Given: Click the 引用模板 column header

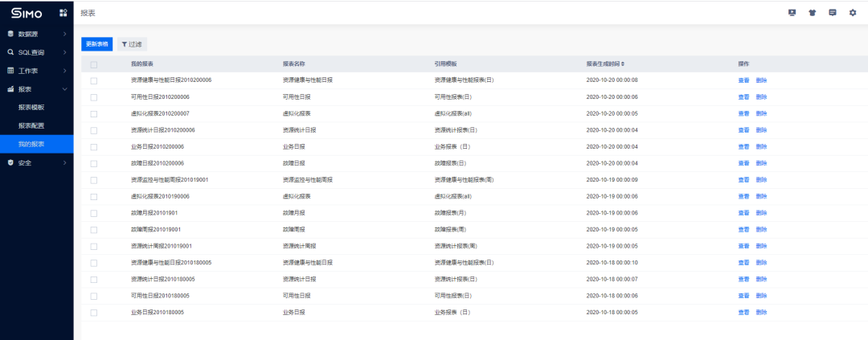Looking at the screenshot, I should (x=445, y=64).
